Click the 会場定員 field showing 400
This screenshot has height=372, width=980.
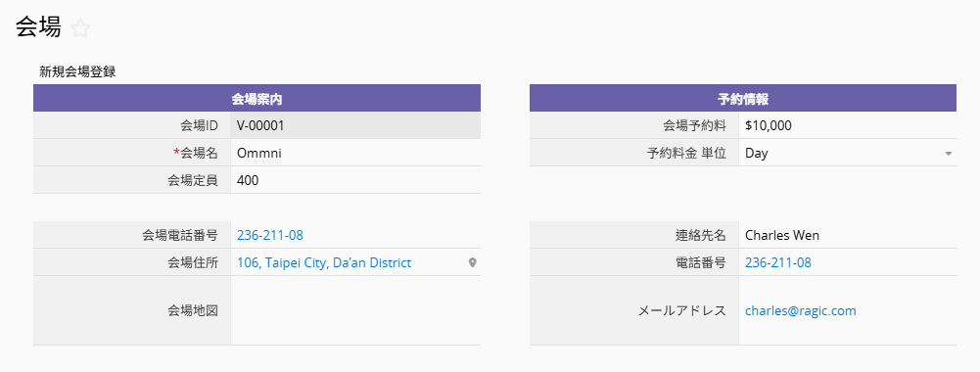point(355,181)
